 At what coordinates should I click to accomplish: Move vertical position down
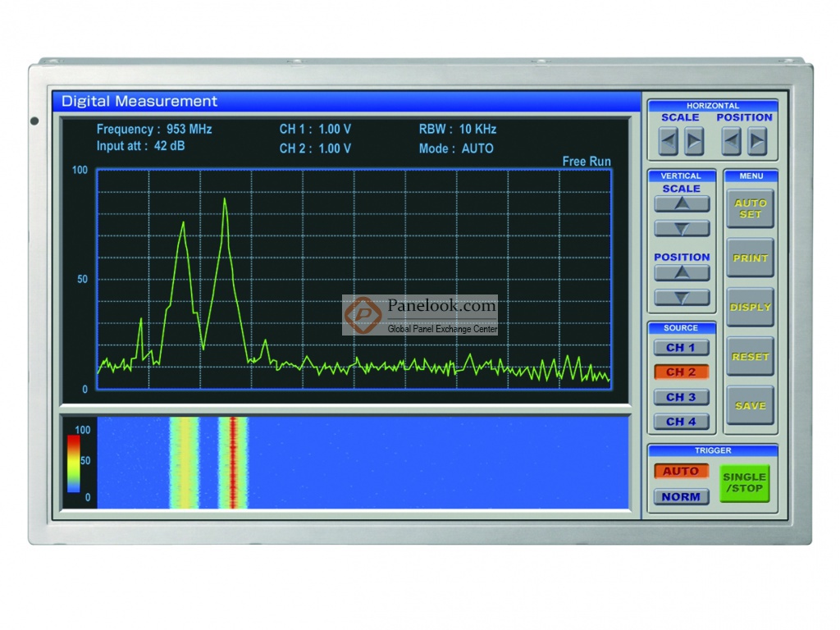click(x=681, y=297)
